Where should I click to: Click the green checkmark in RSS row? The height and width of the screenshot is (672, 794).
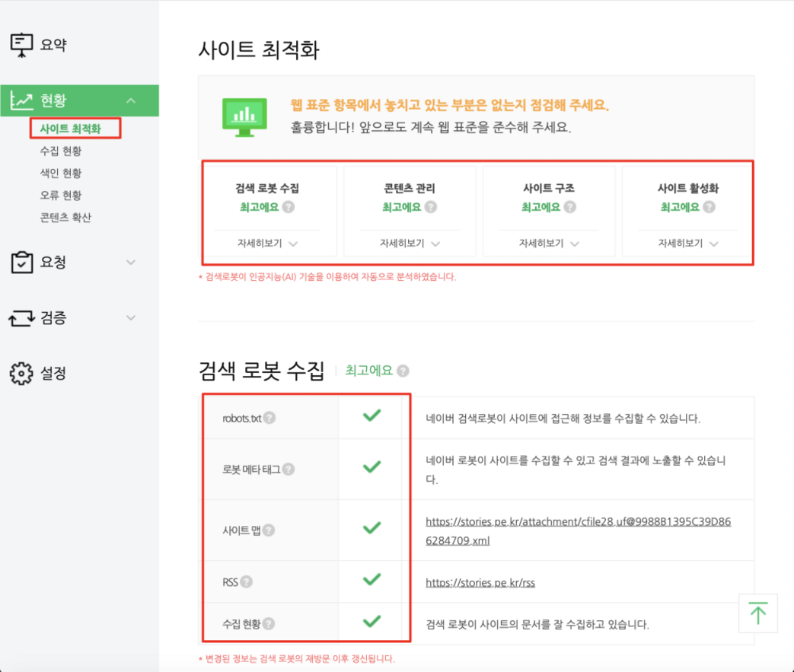pos(371,580)
